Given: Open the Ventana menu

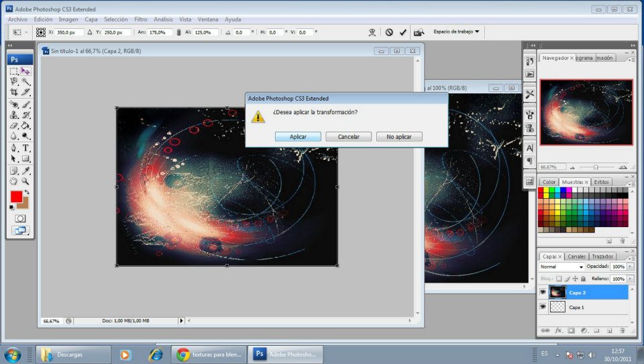Looking at the screenshot, I should pos(208,19).
